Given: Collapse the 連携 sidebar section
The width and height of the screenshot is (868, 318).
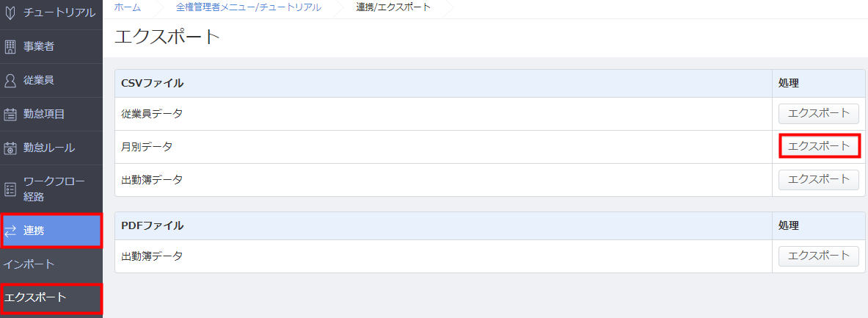Looking at the screenshot, I should [51, 231].
